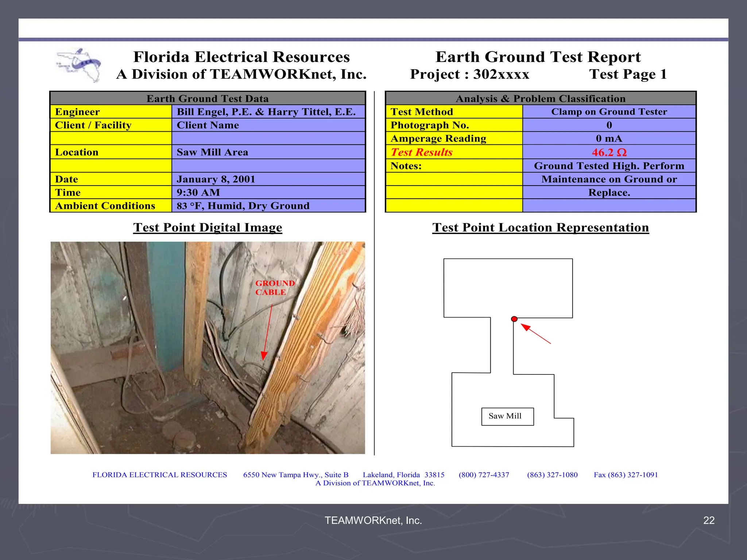
Task: Click the 'Client / Facility' label cell
Action: (x=111, y=125)
